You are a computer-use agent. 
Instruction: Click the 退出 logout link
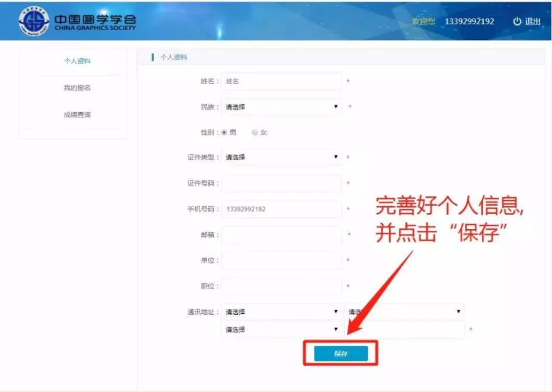[x=533, y=22]
